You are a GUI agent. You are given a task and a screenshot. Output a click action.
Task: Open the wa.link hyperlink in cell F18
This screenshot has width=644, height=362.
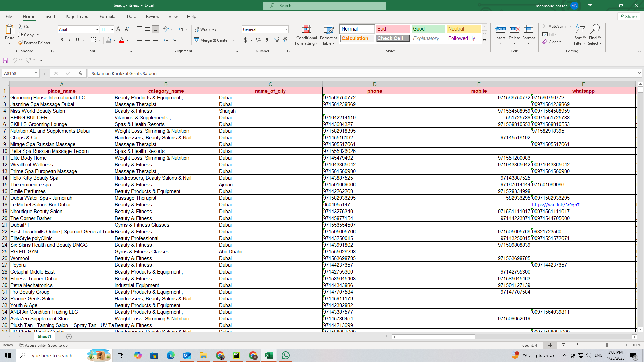[x=555, y=205]
